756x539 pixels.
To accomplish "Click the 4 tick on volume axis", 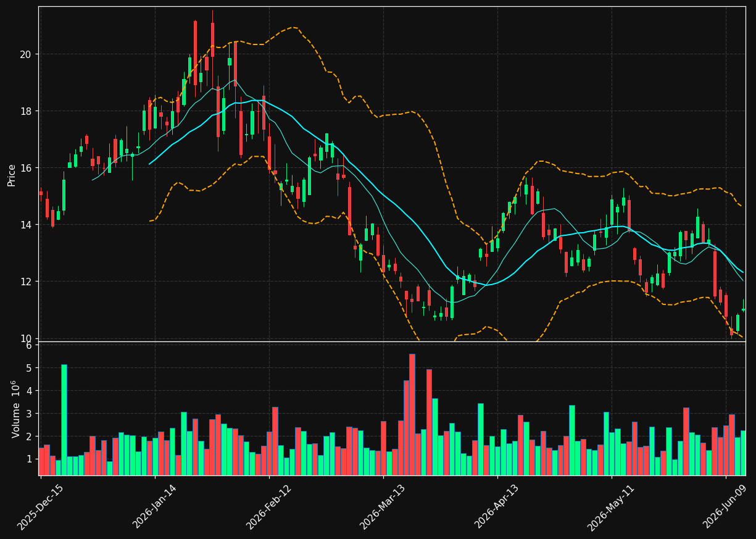I will [x=28, y=391].
